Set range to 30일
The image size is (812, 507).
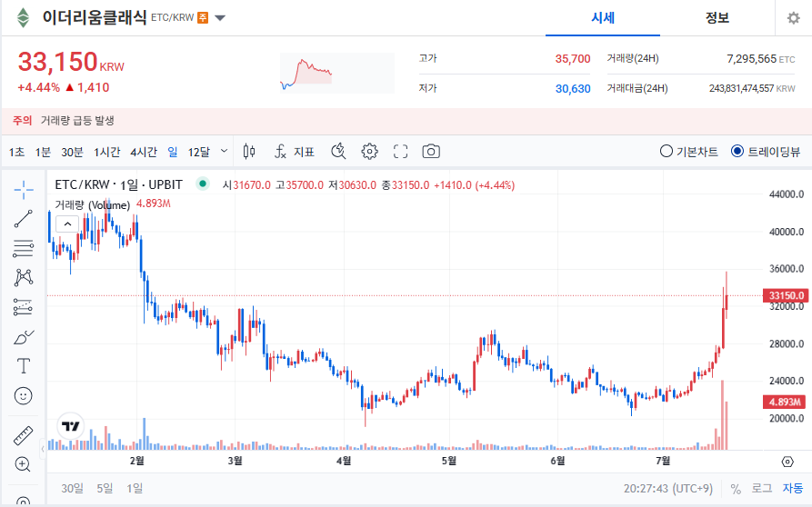[72, 488]
